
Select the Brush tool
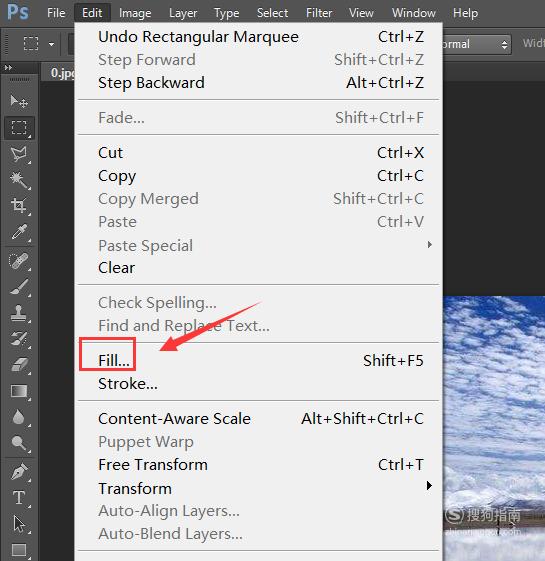(x=19, y=287)
